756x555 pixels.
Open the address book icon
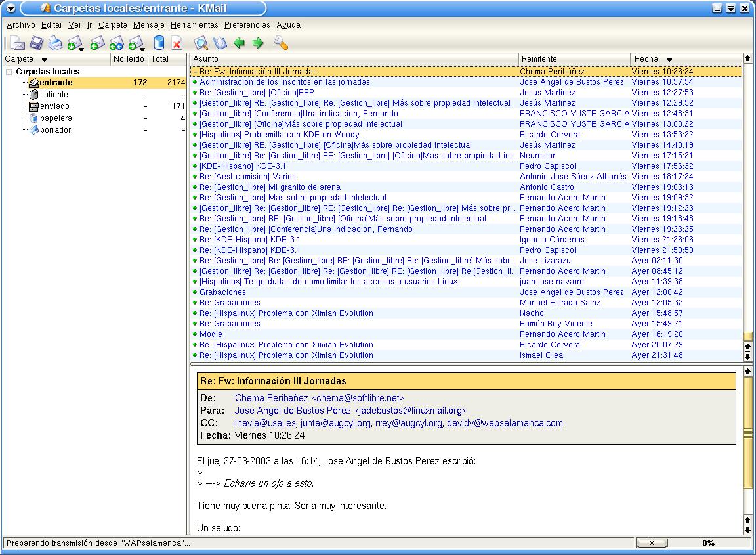click(x=220, y=43)
